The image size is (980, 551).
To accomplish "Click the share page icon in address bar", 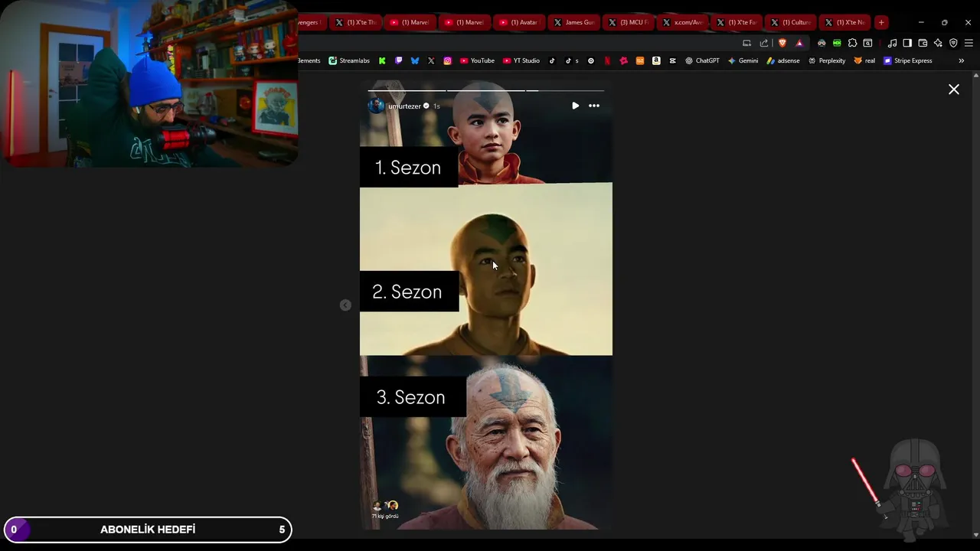I will tap(763, 43).
